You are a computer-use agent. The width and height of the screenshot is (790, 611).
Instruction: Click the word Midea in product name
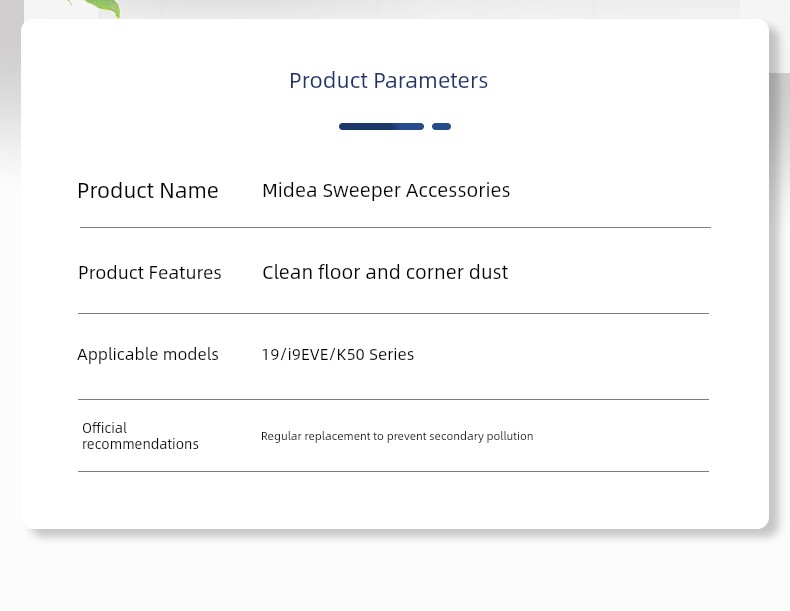(x=290, y=190)
